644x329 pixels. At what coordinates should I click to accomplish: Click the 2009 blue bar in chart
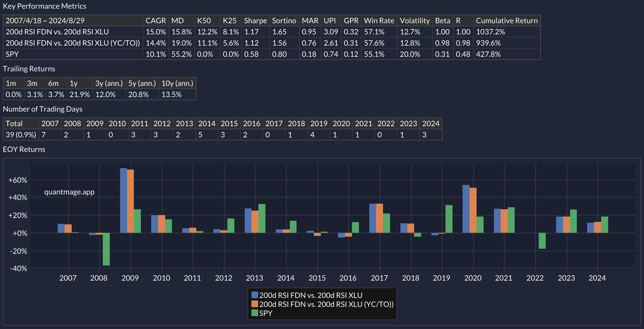123,200
